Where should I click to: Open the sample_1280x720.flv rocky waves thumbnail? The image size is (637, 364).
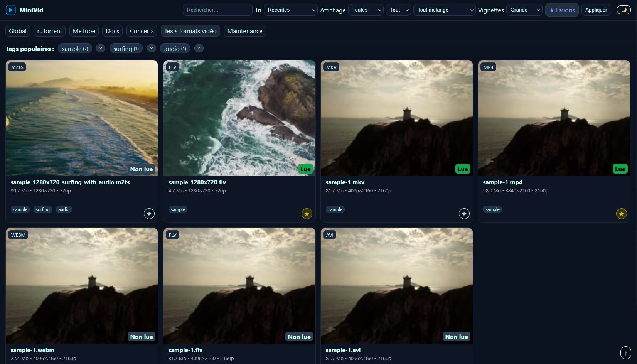(x=239, y=118)
